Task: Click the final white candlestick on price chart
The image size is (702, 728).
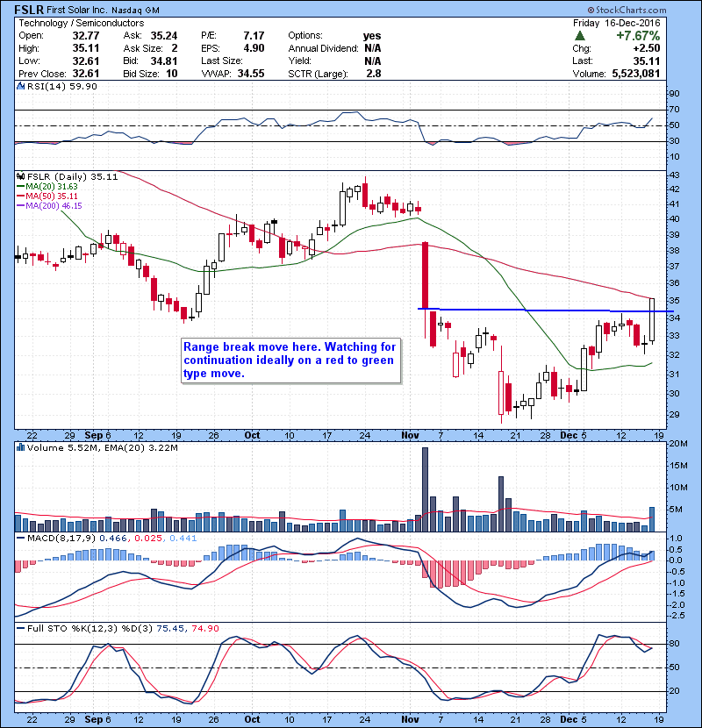Action: tap(652, 320)
